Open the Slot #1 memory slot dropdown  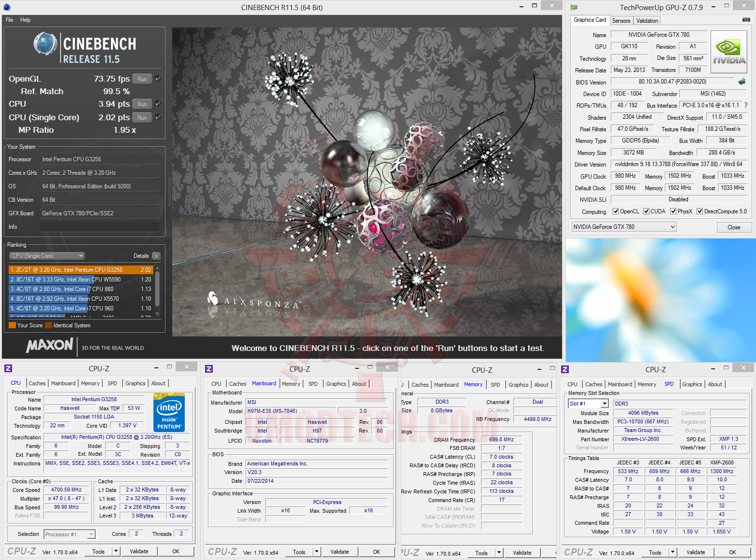(588, 404)
